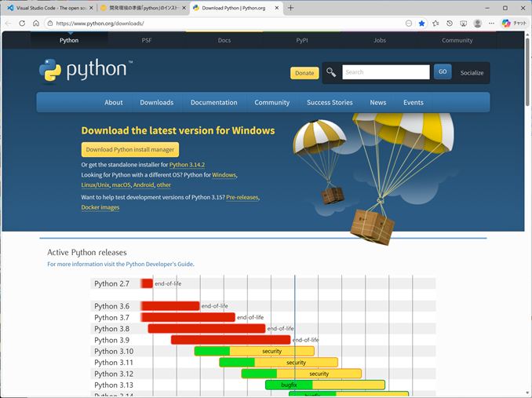This screenshot has height=398, width=532.
Task: Open the Success Stories menu item
Action: [x=330, y=102]
